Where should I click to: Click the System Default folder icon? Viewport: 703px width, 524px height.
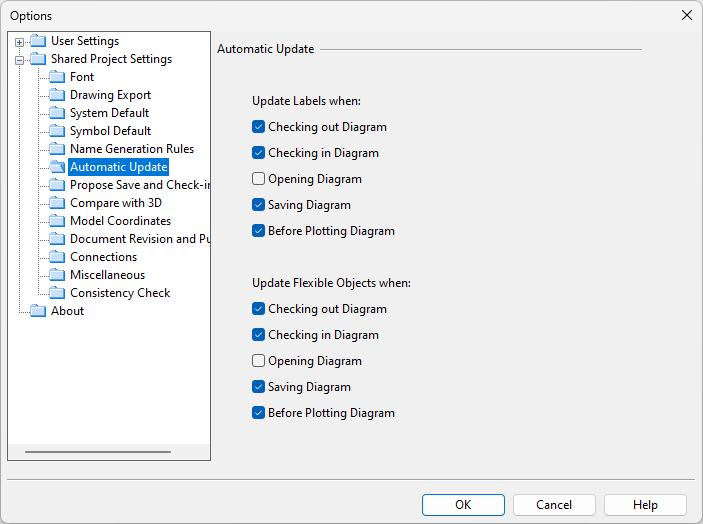(57, 113)
